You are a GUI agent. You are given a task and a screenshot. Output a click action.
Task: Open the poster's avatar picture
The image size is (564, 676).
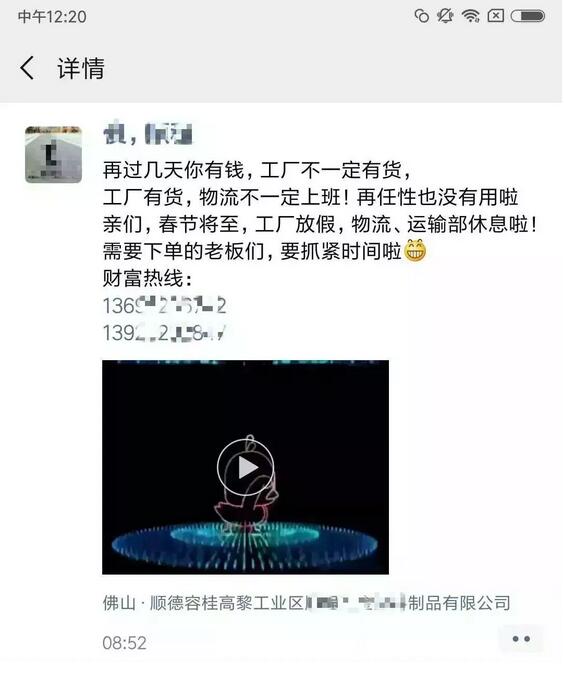click(x=53, y=154)
